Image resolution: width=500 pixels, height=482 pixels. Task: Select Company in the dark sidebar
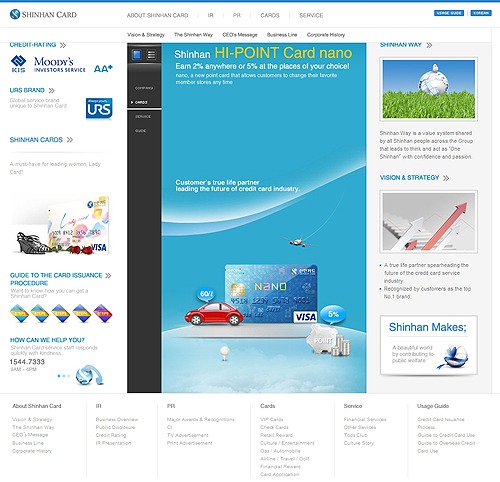point(144,88)
